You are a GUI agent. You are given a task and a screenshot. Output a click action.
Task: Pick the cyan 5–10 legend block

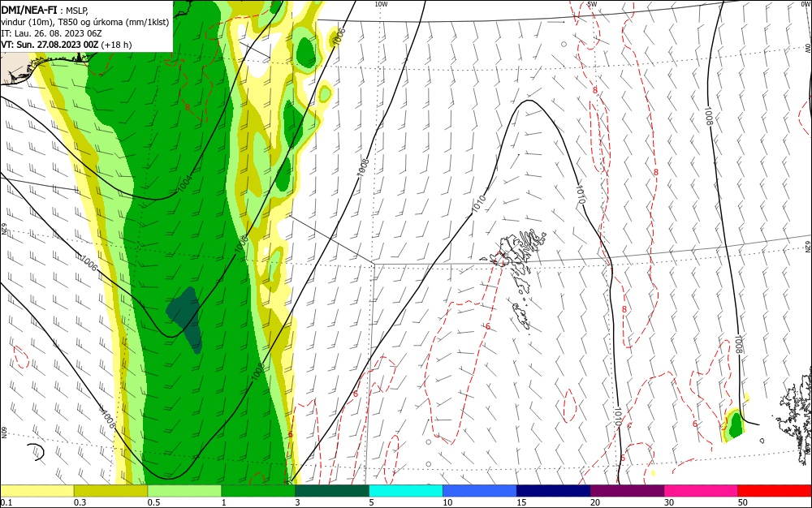406,491
